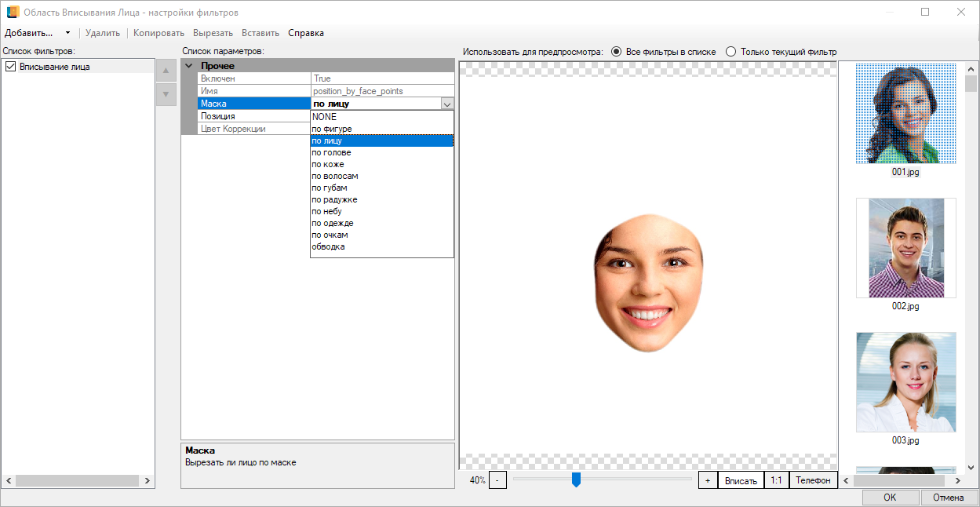Select the 003.jpg thumbnail image
The image size is (980, 507).
tap(905, 382)
